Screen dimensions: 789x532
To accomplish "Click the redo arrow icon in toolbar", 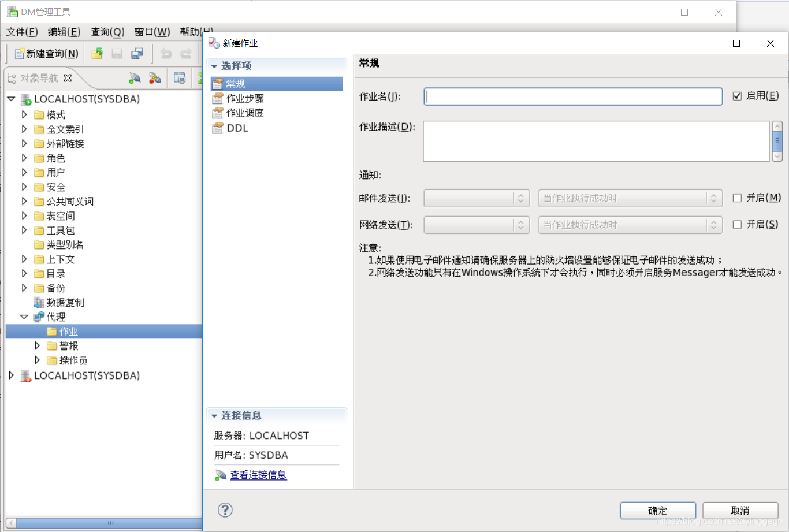I will tap(185, 54).
